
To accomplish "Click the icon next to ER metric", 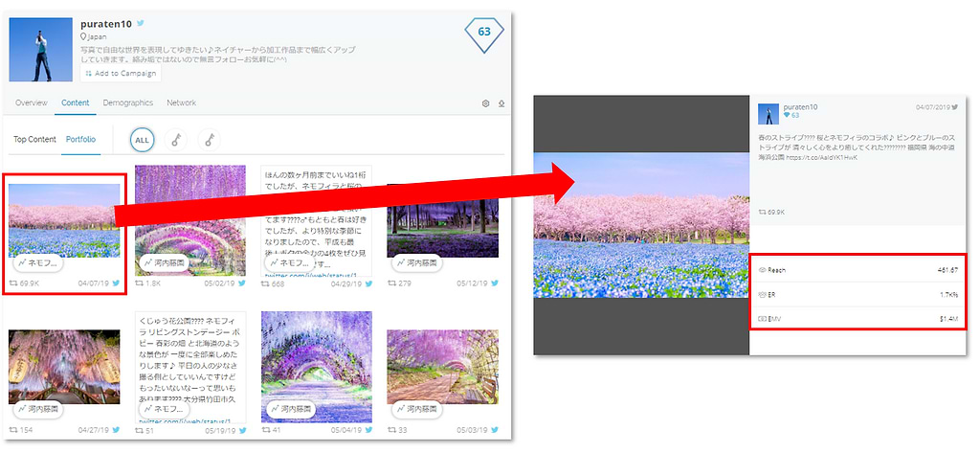I will (x=762, y=295).
